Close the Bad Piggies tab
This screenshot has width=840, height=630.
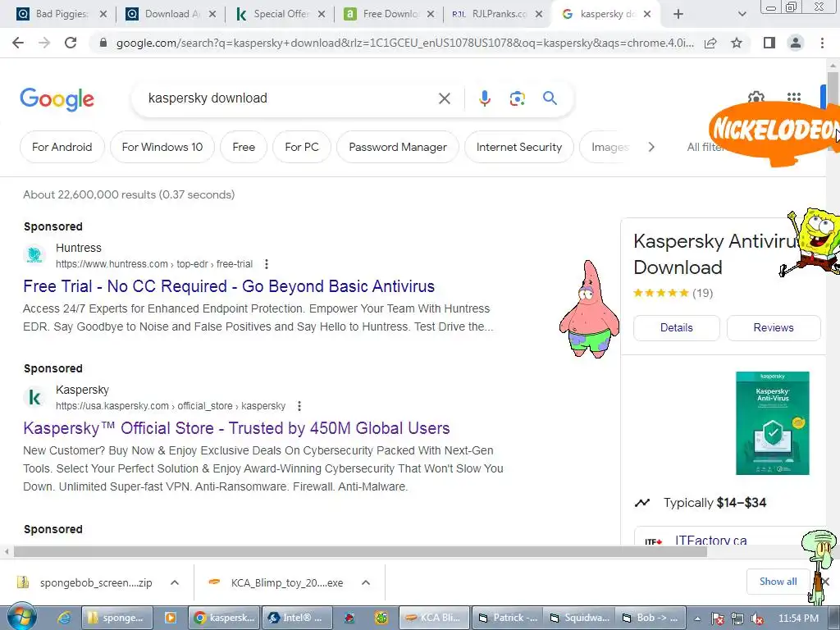click(103, 14)
